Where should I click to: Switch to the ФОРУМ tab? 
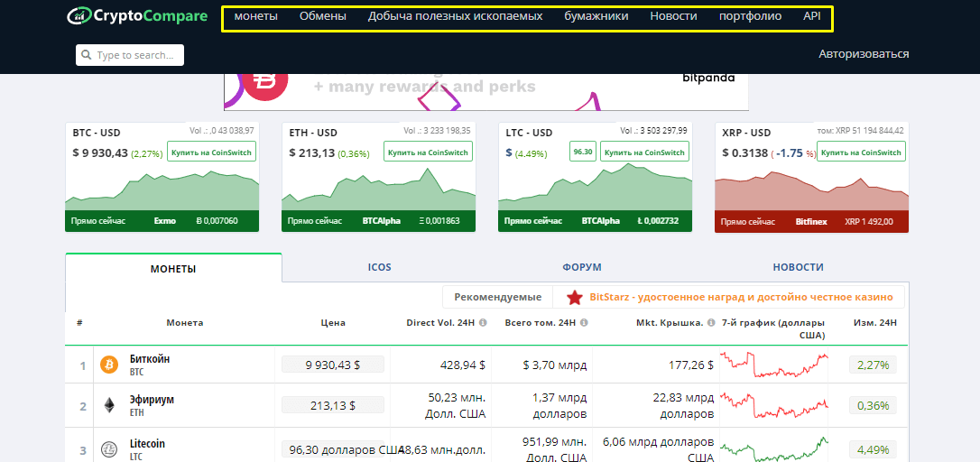(x=582, y=267)
